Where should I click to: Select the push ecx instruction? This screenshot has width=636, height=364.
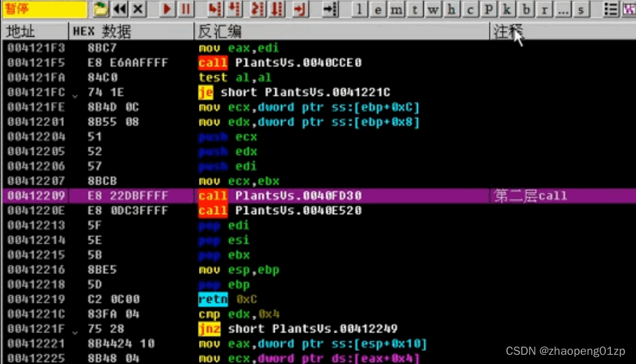pos(227,137)
